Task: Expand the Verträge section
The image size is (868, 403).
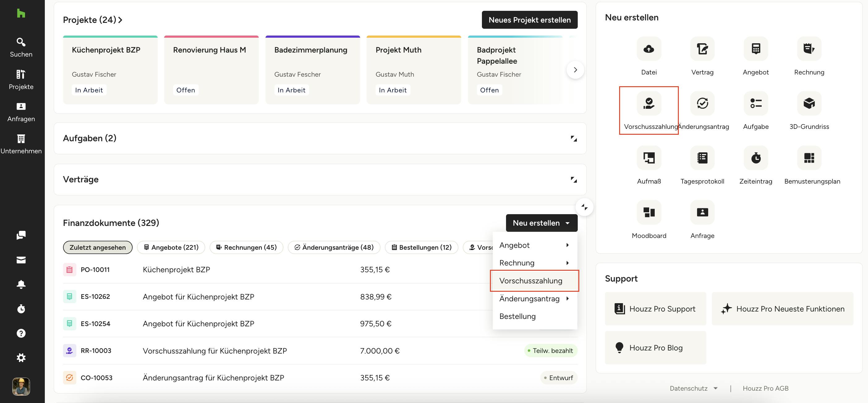Action: (x=573, y=180)
